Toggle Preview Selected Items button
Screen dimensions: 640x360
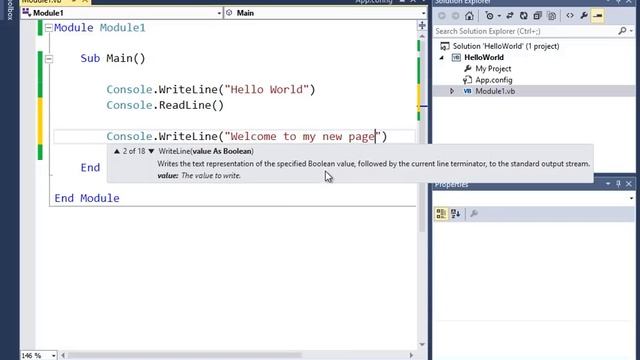pos(598,16)
